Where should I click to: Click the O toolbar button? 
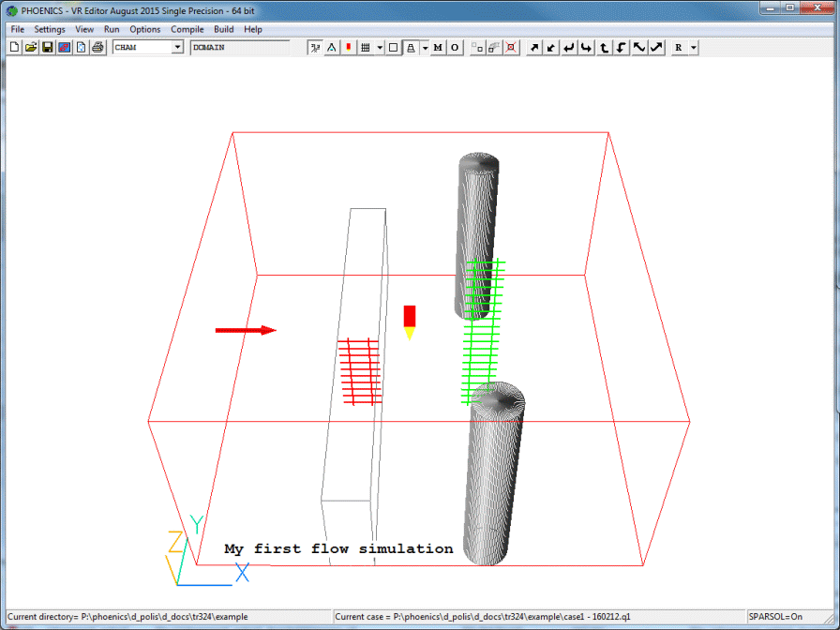455,47
